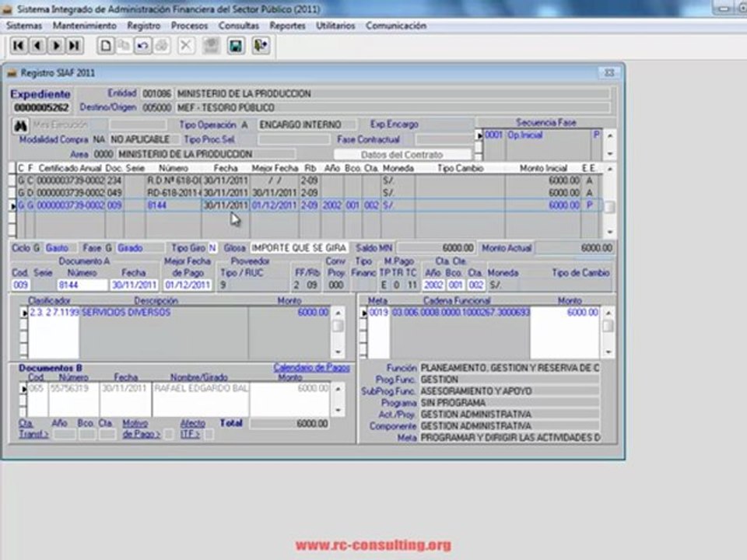Toggle the Afecto ITF checkbox
This screenshot has height=560, width=747.
coord(209,434)
